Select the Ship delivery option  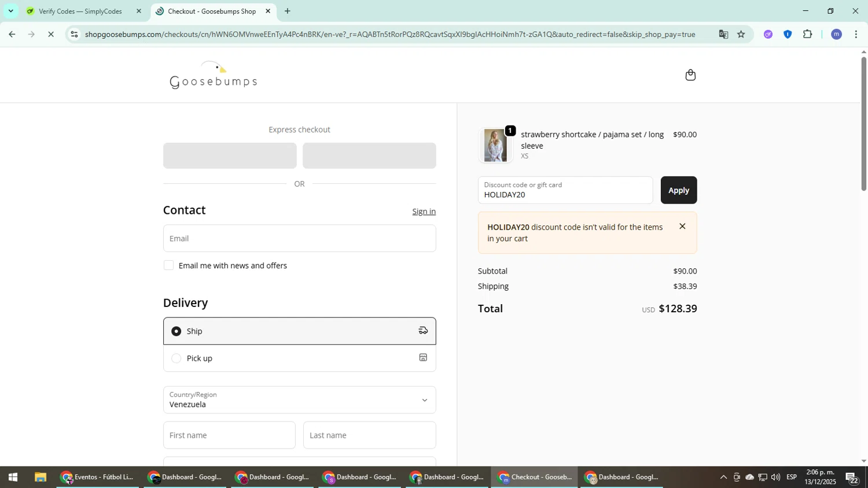(x=300, y=331)
